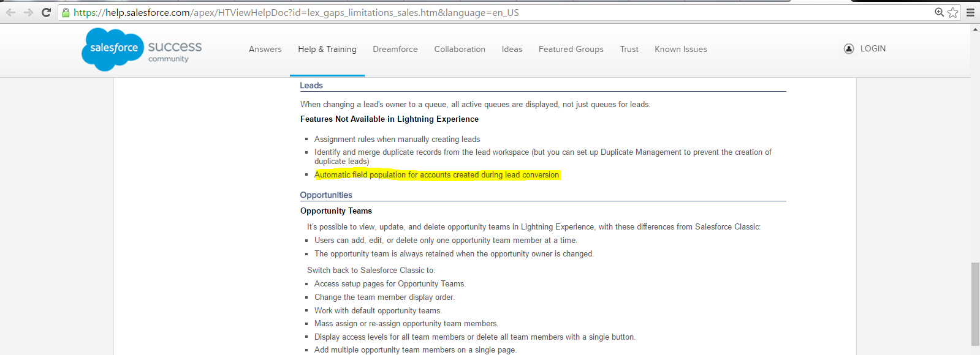Click the user profile icon beside LOGIN
The image size is (980, 355).
pyautogui.click(x=849, y=49)
